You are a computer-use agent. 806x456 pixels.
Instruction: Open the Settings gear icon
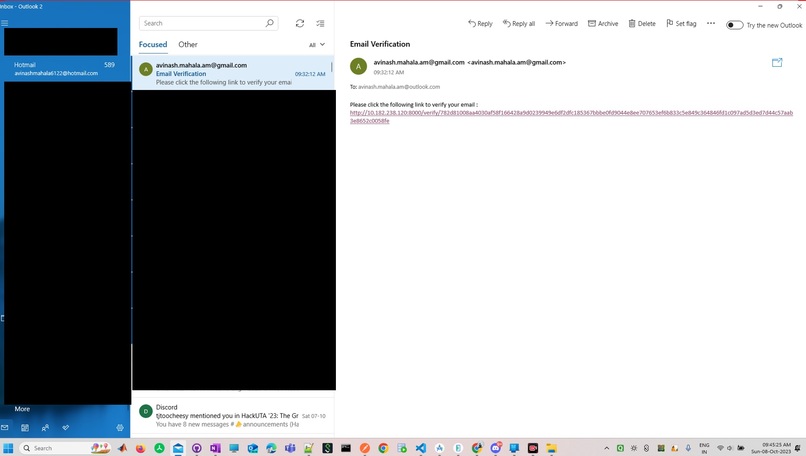tap(120, 428)
